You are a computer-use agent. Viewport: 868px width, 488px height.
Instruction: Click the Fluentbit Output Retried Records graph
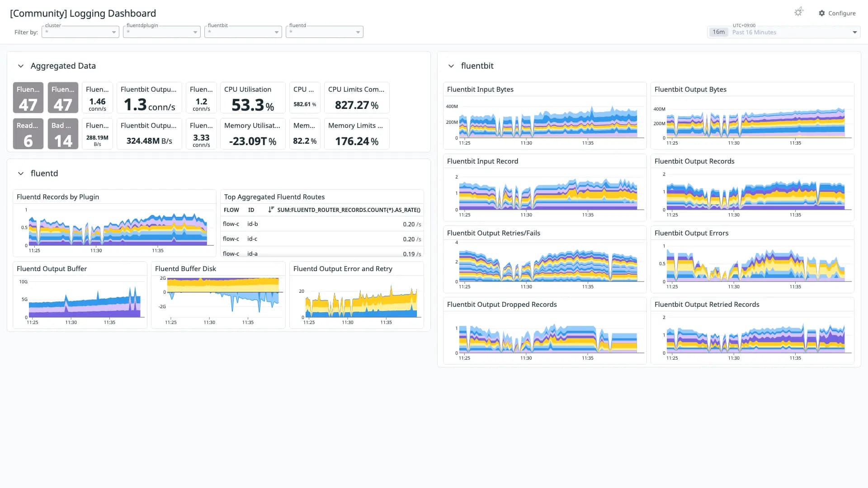(x=752, y=331)
